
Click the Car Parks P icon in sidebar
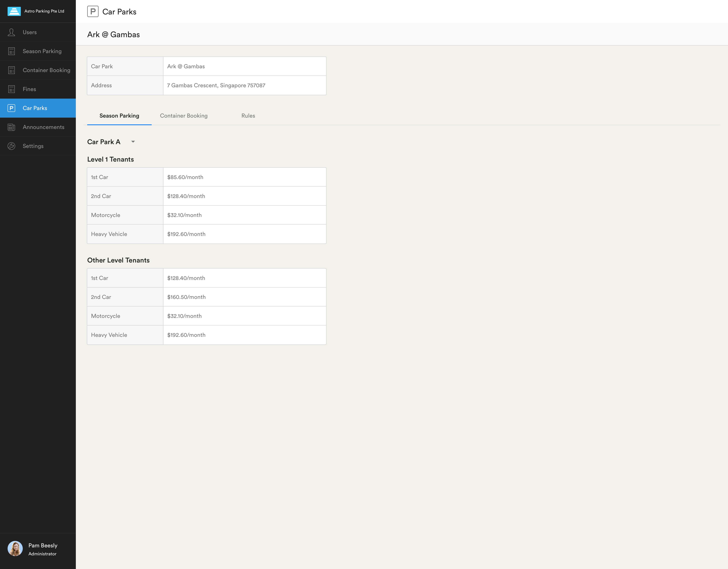click(11, 108)
